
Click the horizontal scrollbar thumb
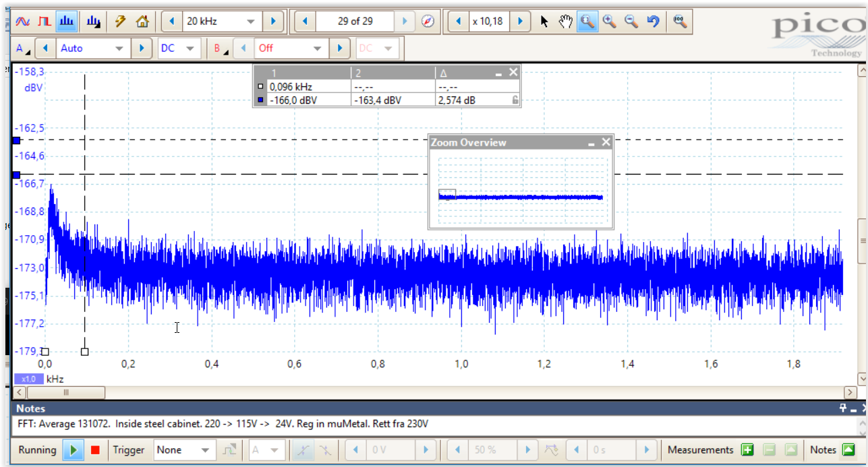tap(65, 392)
